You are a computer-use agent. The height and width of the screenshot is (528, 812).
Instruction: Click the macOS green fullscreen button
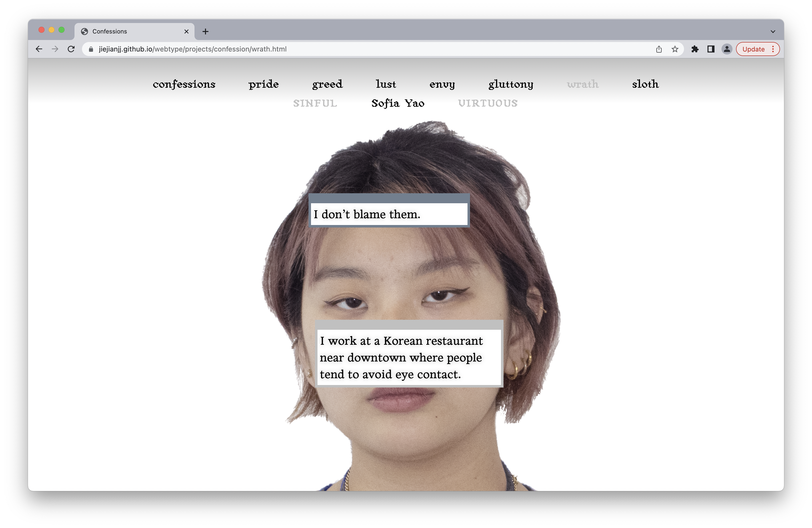pyautogui.click(x=61, y=30)
